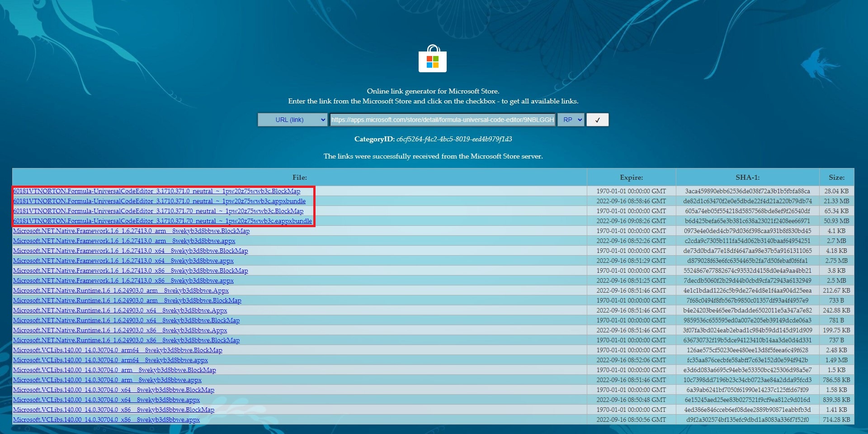Viewport: 868px width, 434px height.
Task: Open VCLibs.140.00 x64 BlockMap link
Action: tap(114, 390)
